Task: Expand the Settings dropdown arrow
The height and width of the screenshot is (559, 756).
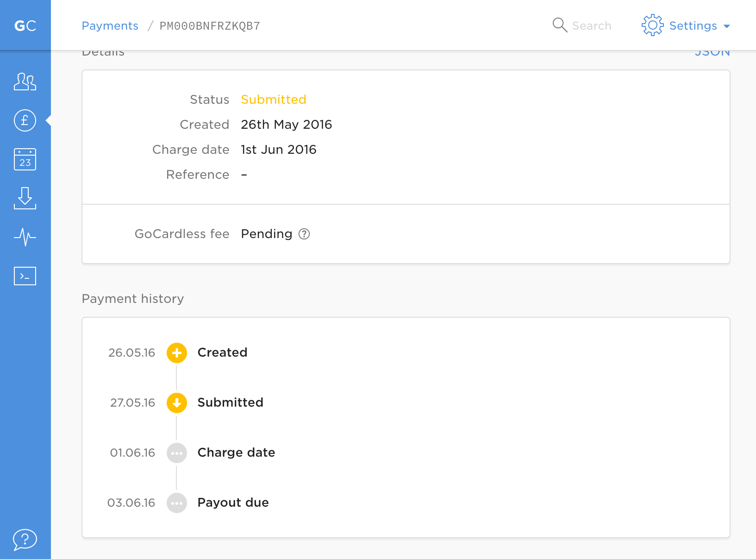Action: pyautogui.click(x=727, y=26)
